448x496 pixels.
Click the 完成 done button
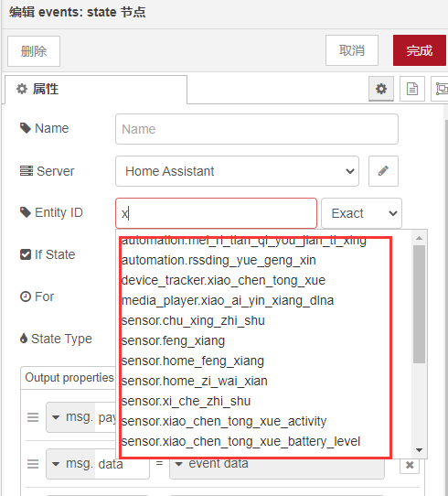pyautogui.click(x=420, y=50)
